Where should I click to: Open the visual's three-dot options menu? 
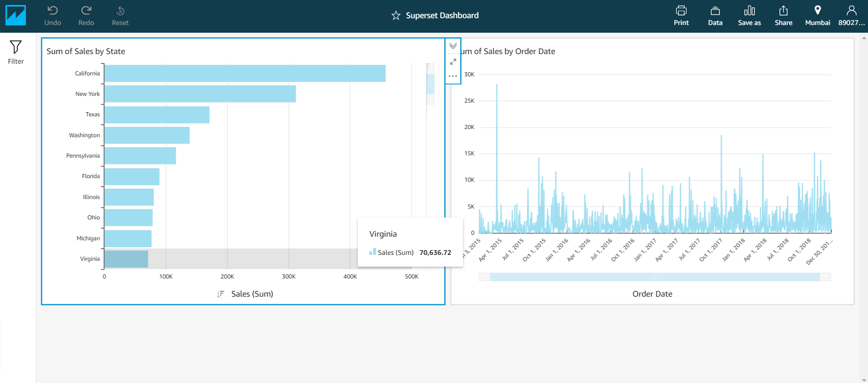pyautogui.click(x=453, y=76)
